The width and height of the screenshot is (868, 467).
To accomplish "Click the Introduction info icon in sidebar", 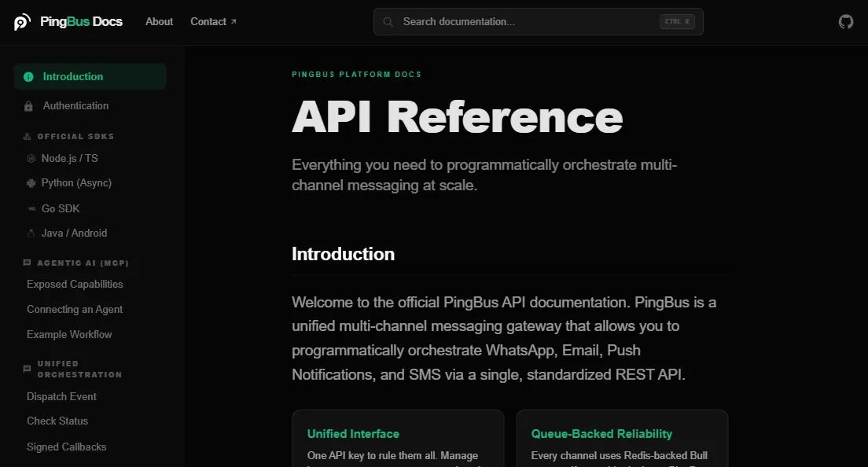I will [x=28, y=77].
